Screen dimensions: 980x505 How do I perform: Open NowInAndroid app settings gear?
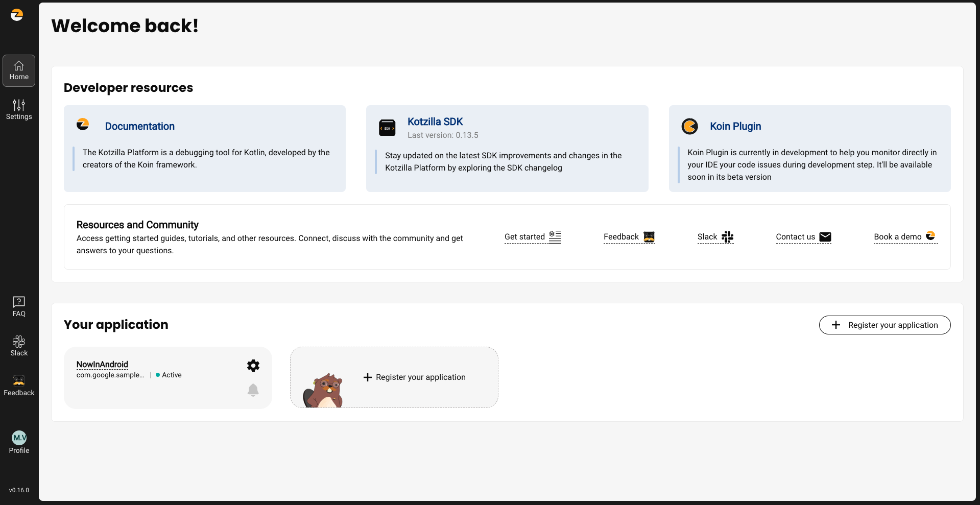(253, 365)
